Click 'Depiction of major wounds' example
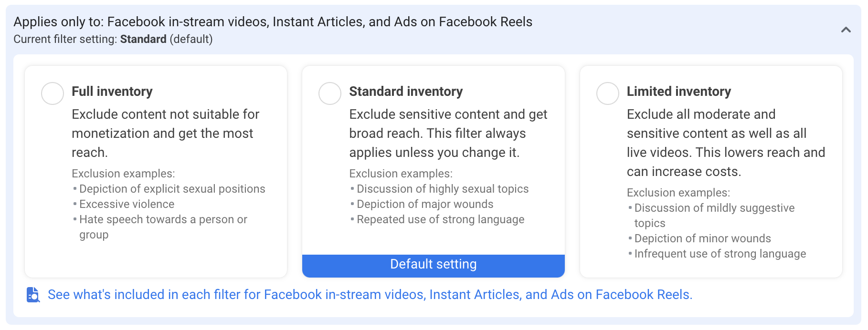 tap(425, 204)
